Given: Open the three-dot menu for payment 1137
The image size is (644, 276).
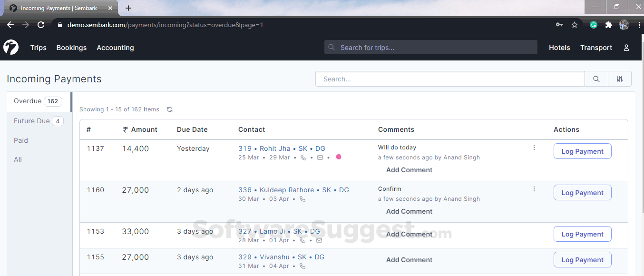Looking at the screenshot, I should tap(534, 148).
